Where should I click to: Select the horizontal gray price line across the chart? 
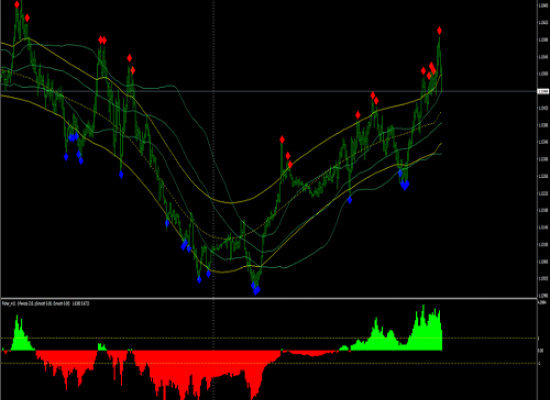268,92
